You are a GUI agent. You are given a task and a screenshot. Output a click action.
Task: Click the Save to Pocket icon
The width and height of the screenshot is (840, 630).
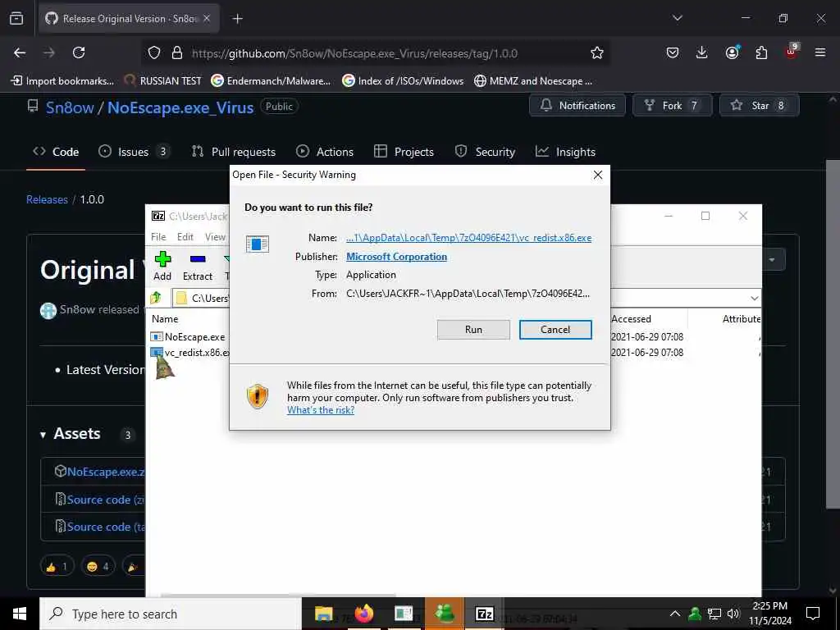point(673,53)
